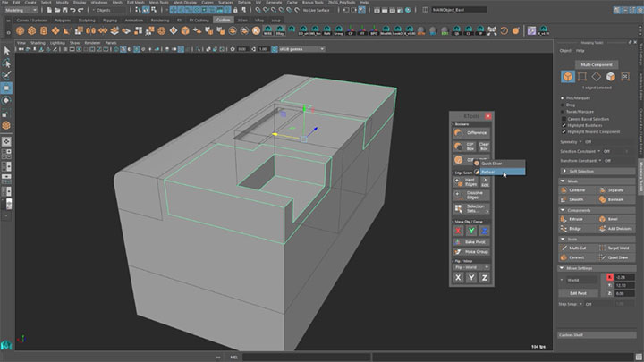The image size is (644, 362).
Task: Click Bake Pivot in KTools
Action: [x=471, y=242]
